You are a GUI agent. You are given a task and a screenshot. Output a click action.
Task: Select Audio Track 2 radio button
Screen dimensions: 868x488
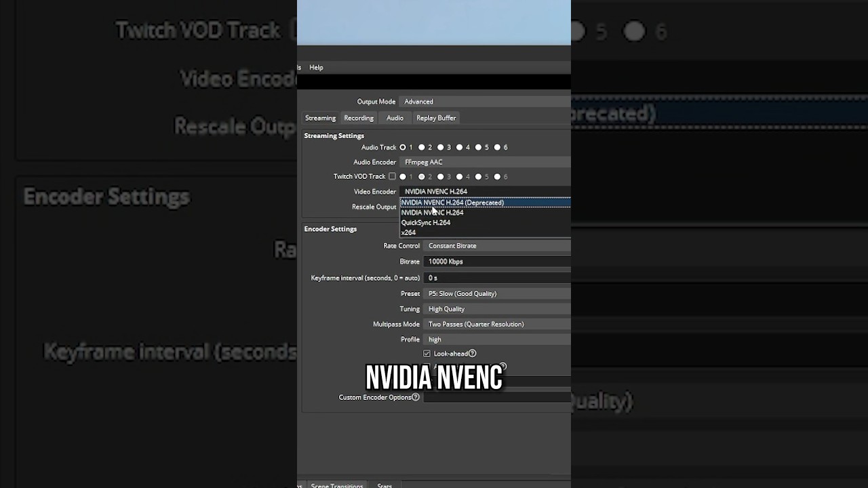click(422, 147)
